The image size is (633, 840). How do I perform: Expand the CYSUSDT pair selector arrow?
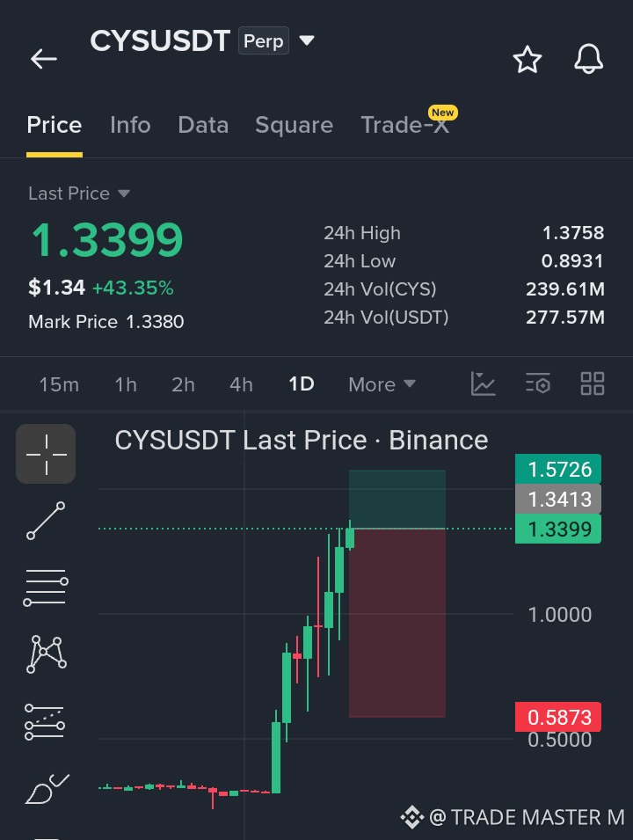click(x=306, y=40)
